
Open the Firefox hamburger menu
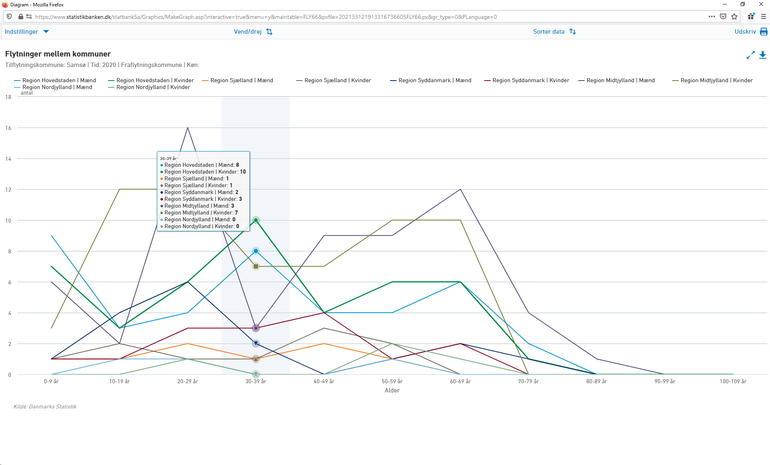click(764, 17)
